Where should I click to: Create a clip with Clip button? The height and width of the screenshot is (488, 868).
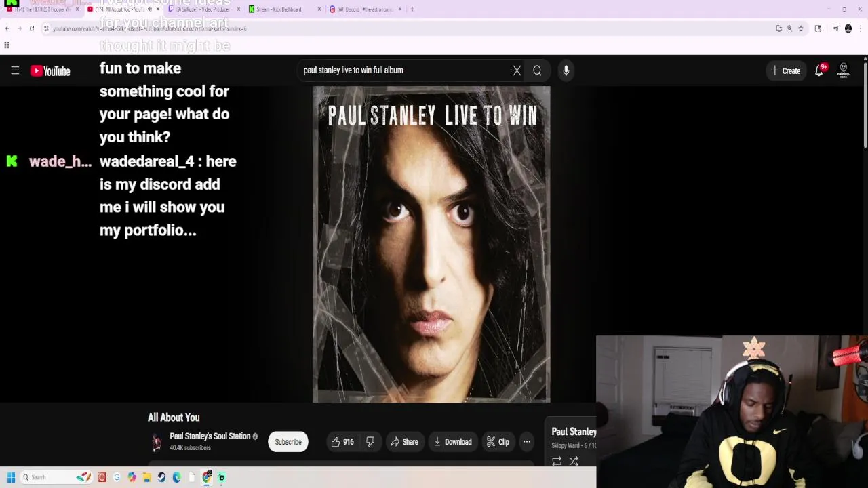(x=498, y=442)
